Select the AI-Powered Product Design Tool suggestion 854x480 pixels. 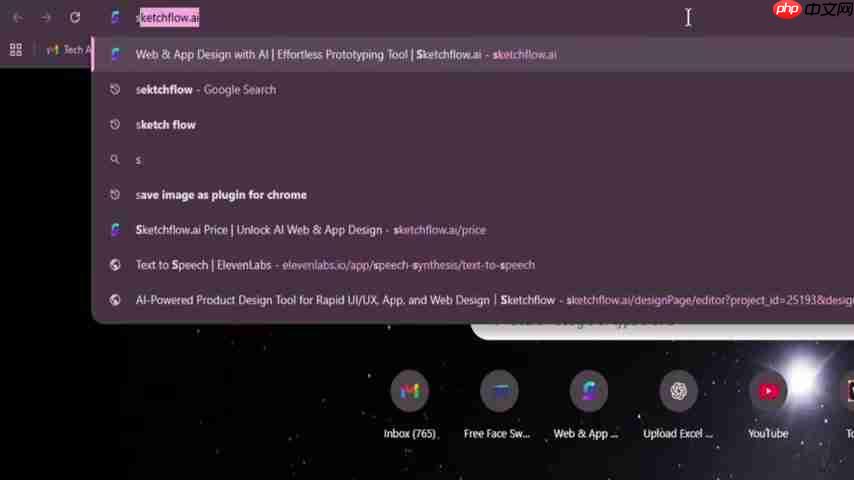click(x=473, y=300)
